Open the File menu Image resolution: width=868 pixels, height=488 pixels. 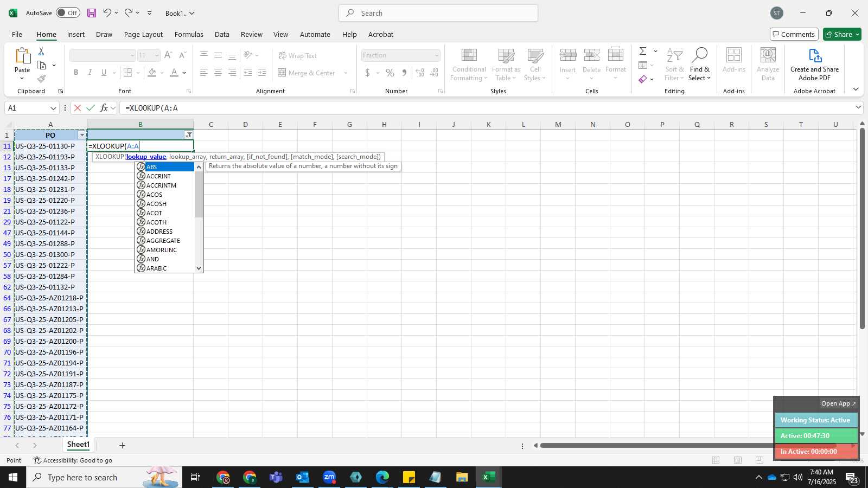tap(17, 34)
